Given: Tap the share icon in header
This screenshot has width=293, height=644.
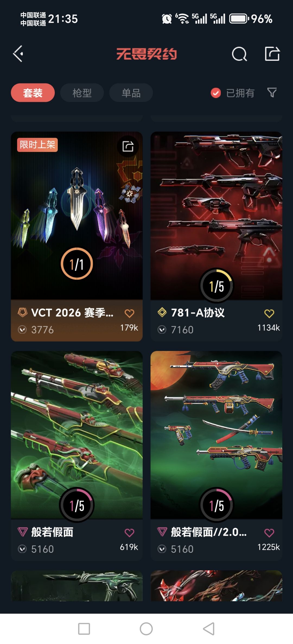Looking at the screenshot, I should pos(272,53).
